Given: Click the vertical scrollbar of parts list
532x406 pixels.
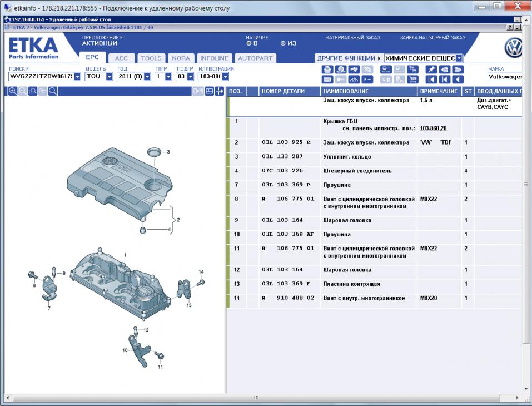Looking at the screenshot, I should click(x=526, y=184).
